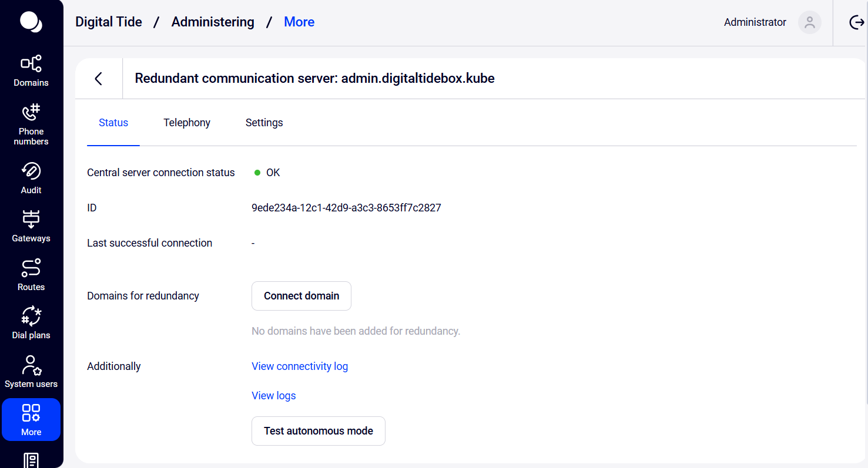Open the Administrator profile avatar
The height and width of the screenshot is (468, 868).
tap(809, 22)
